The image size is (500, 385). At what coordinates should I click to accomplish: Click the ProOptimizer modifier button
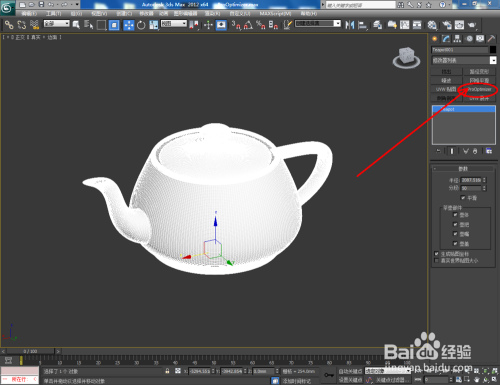point(479,89)
